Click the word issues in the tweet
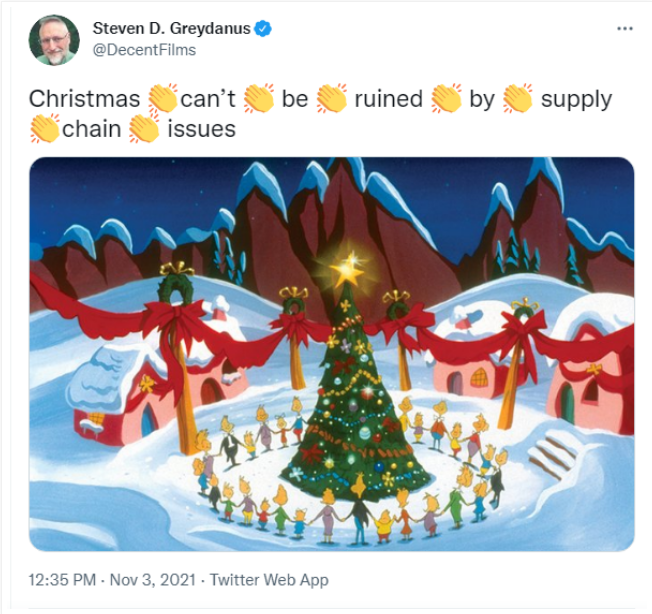Image resolution: width=652 pixels, height=614 pixels. coord(202,130)
